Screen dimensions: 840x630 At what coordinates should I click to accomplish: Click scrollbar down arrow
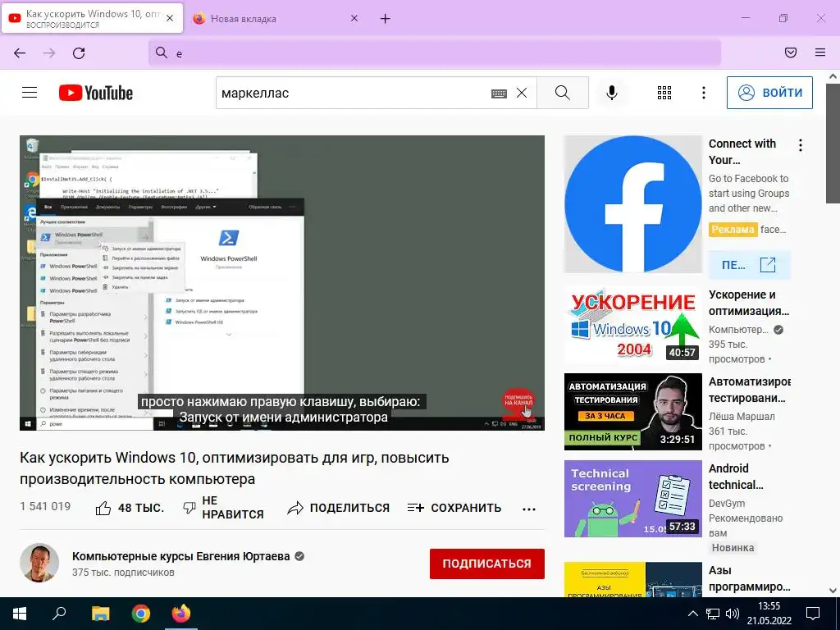point(833,591)
